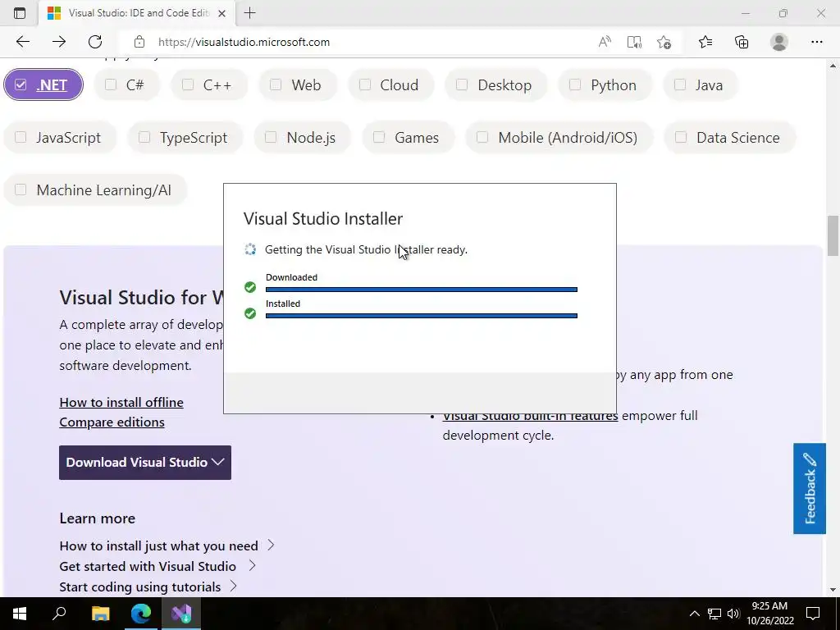The width and height of the screenshot is (840, 630).
Task: Open How to install just what you need
Action: 167,546
